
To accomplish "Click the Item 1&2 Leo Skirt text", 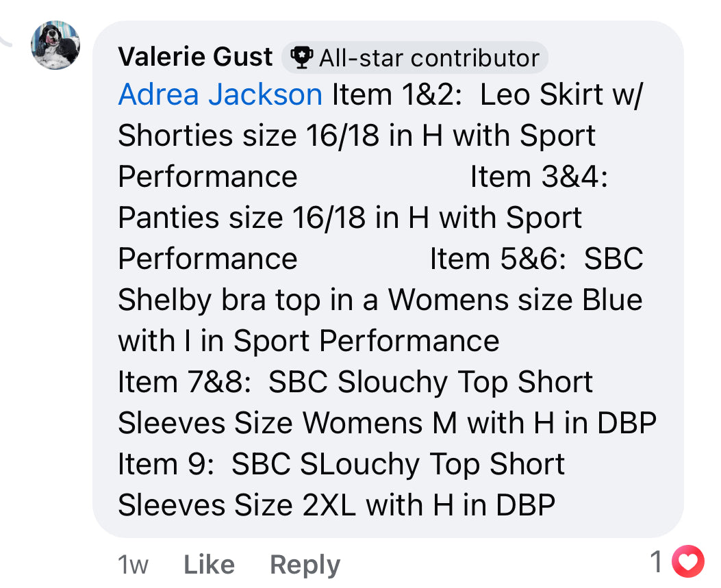I will [487, 94].
